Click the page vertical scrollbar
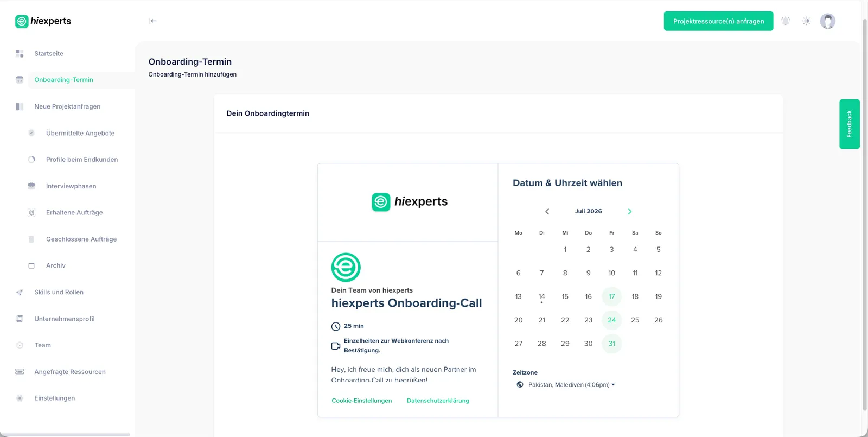This screenshot has width=868, height=437. click(865, 214)
